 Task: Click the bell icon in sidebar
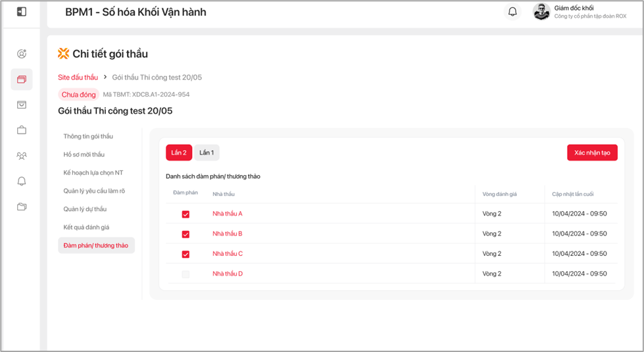pos(22,182)
